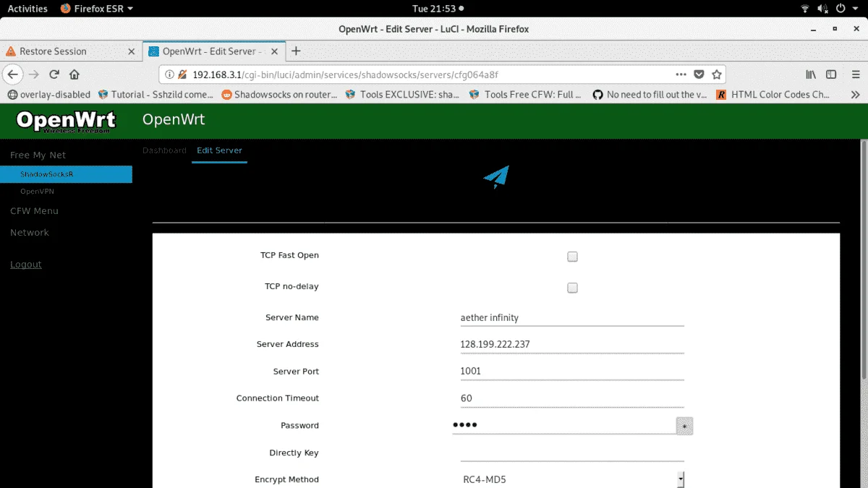Select ShadowSocksR in the sidebar
This screenshot has width=868, height=488.
[66, 174]
